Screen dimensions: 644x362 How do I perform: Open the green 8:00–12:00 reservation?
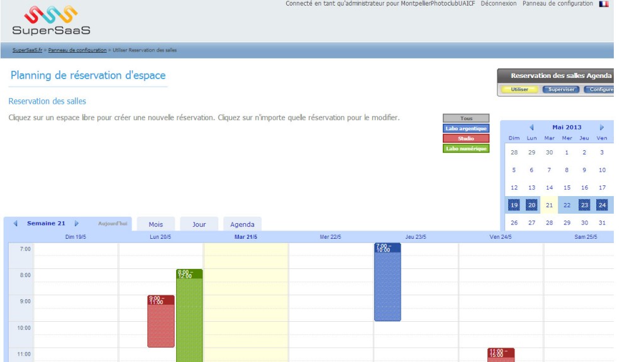(189, 315)
